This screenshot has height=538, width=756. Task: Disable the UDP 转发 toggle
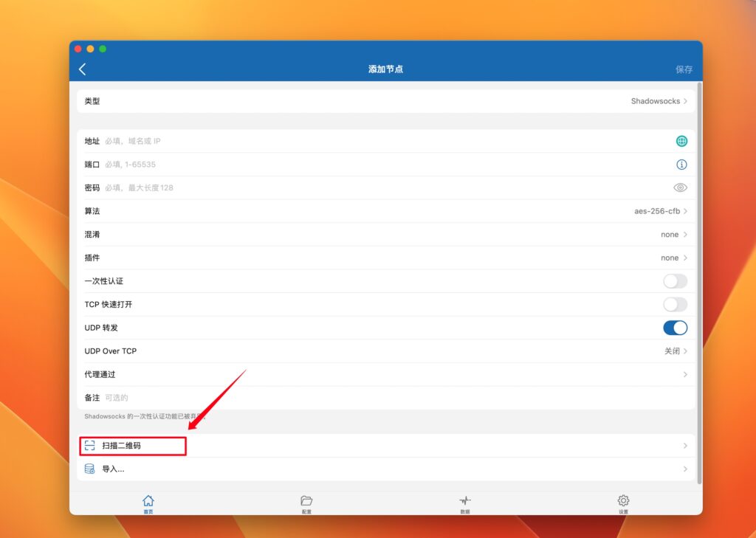tap(674, 327)
